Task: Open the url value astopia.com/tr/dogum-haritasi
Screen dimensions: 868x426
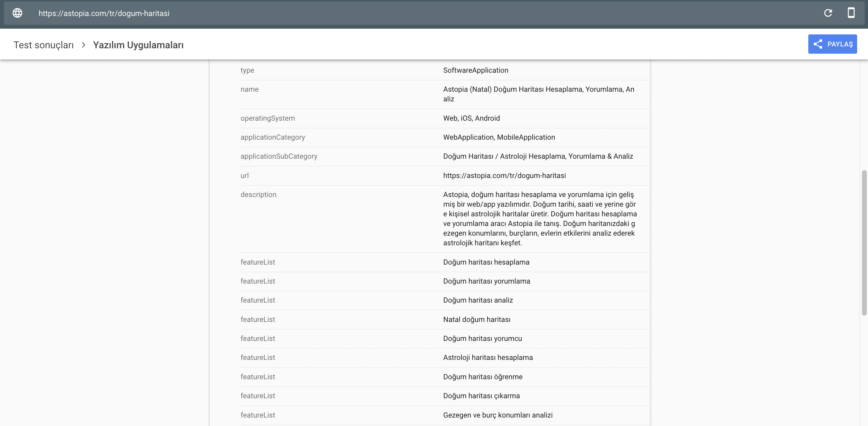Action: (505, 175)
